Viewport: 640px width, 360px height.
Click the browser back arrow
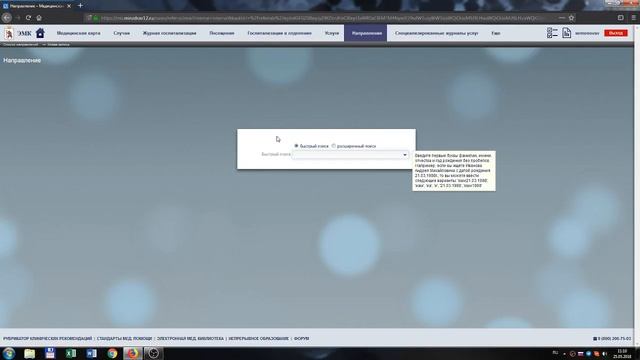pos(7,18)
